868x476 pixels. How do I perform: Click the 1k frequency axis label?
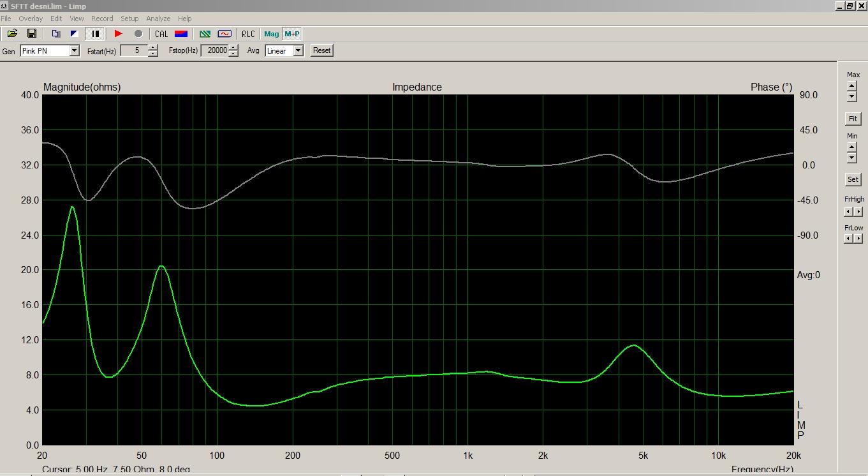[x=468, y=456]
